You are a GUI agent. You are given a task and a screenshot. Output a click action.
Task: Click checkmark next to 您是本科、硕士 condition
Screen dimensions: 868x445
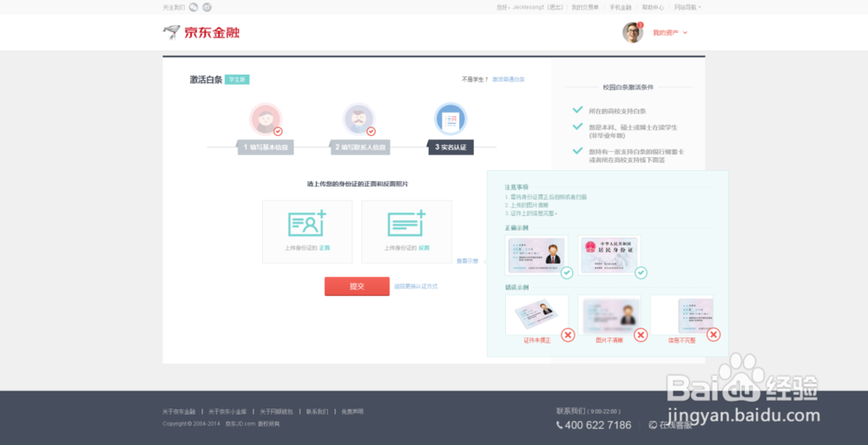click(577, 127)
